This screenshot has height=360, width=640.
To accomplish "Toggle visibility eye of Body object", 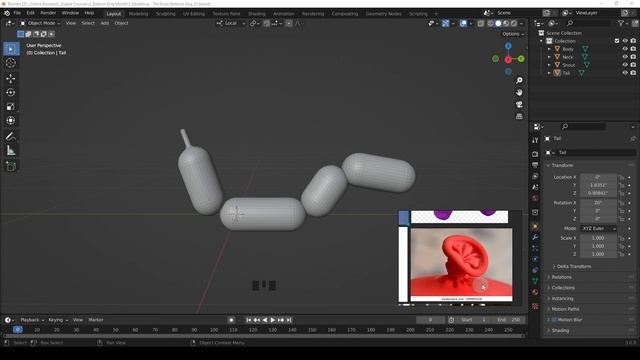I will pos(625,49).
